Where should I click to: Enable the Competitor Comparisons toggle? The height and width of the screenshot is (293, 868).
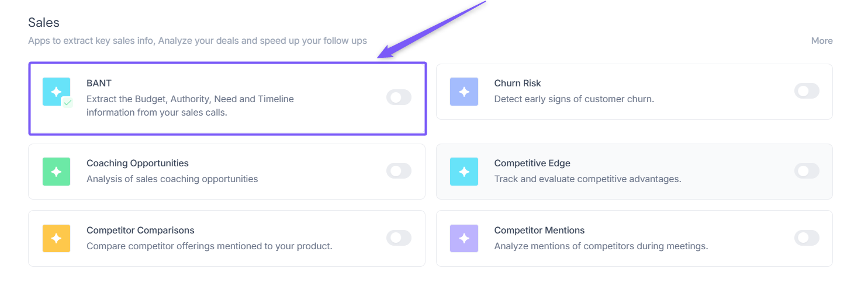tap(399, 238)
